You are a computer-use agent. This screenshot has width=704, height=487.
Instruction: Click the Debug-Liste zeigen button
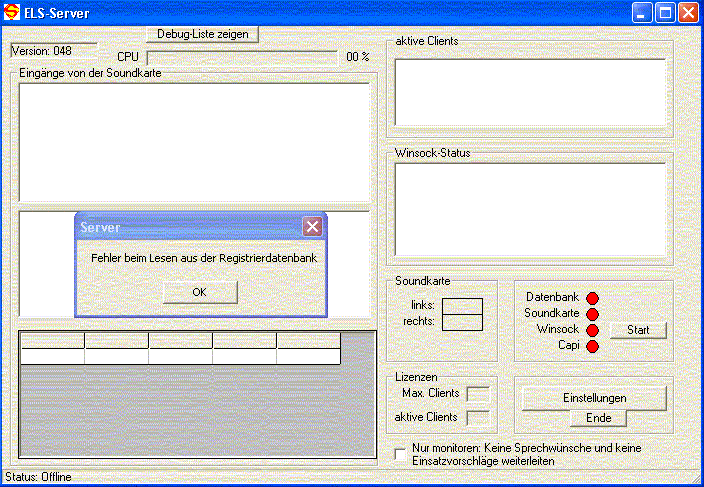tap(201, 34)
